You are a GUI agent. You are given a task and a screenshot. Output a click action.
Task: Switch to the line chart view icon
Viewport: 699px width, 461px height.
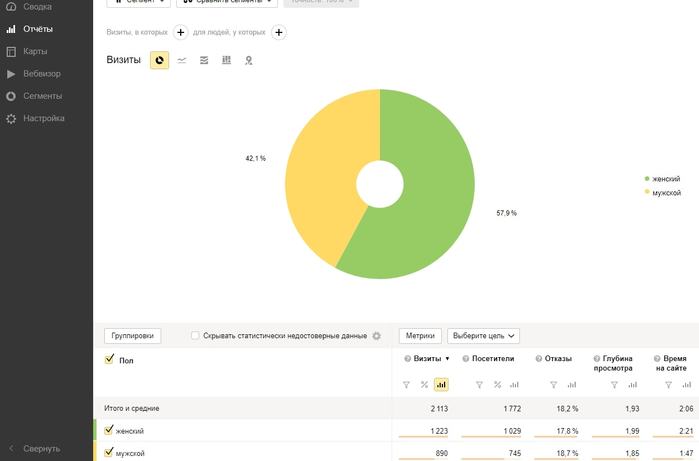[181, 60]
